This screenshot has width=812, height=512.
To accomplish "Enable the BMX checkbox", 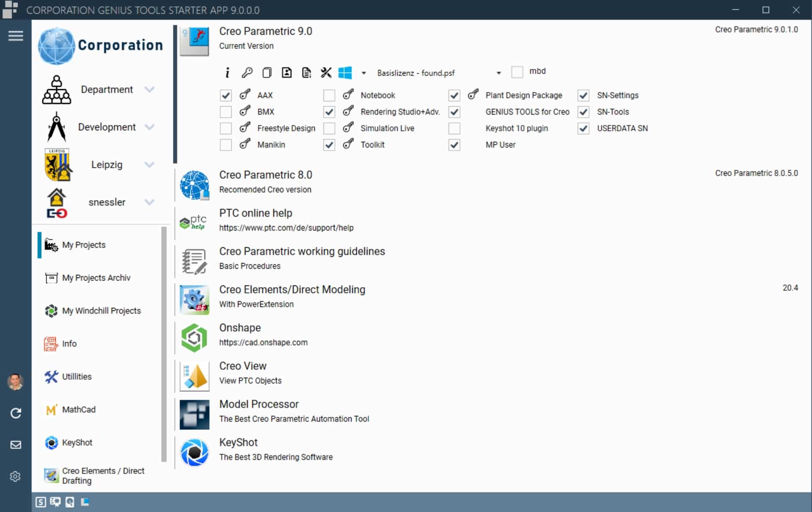I will click(226, 112).
